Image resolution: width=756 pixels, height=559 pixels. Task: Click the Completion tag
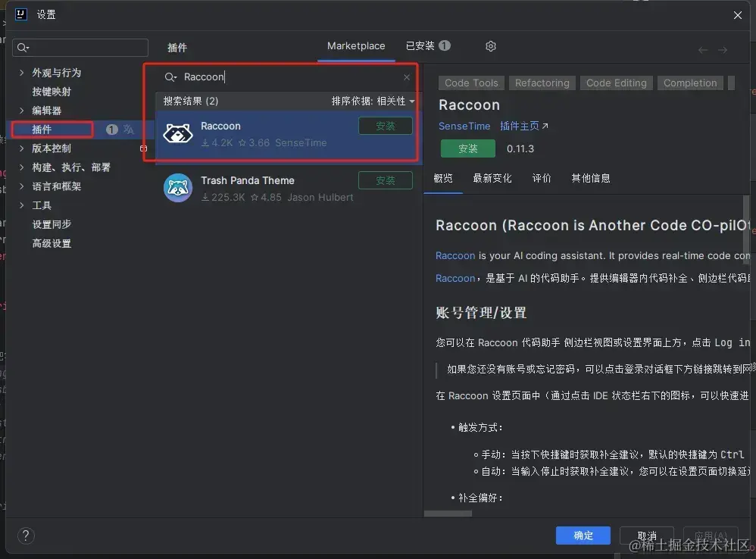pyautogui.click(x=690, y=83)
